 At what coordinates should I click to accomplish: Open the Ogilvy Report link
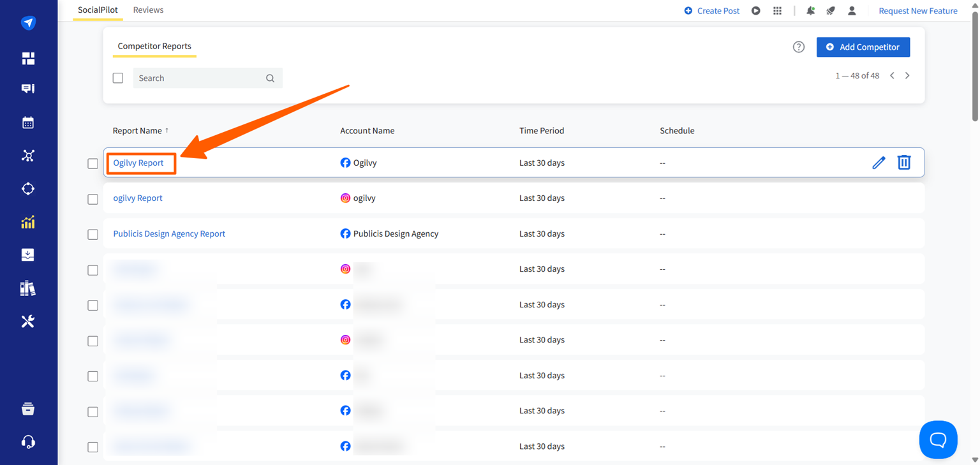[138, 163]
